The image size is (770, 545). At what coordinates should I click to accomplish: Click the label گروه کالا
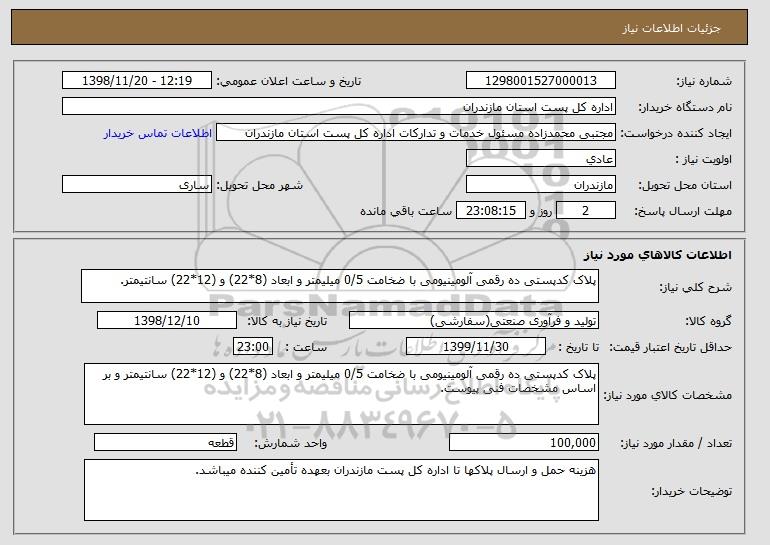709,321
